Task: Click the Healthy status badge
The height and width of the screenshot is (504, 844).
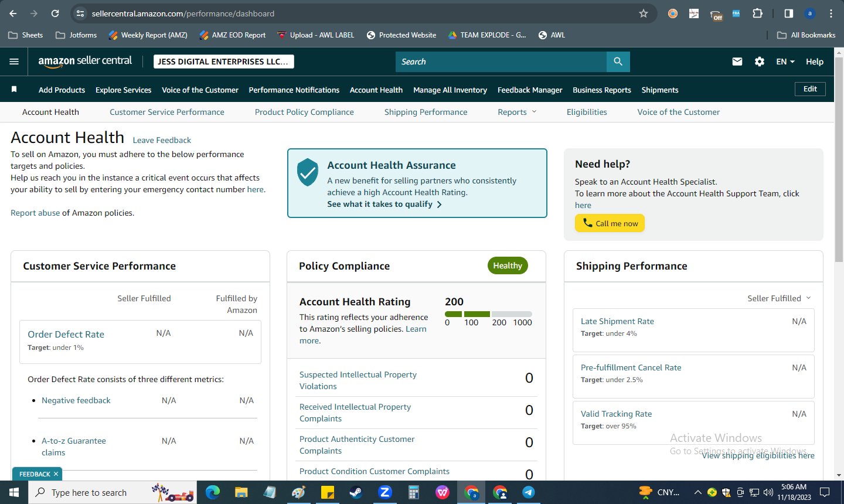Action: click(508, 265)
